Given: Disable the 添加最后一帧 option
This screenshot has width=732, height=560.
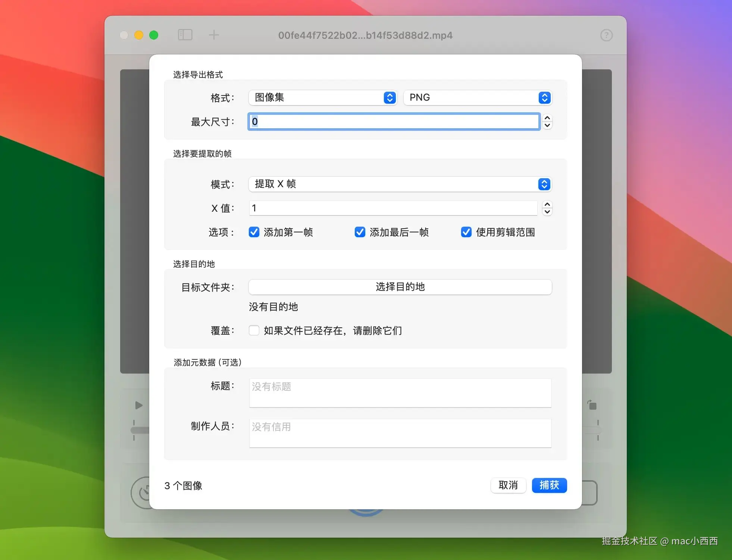Looking at the screenshot, I should point(359,232).
